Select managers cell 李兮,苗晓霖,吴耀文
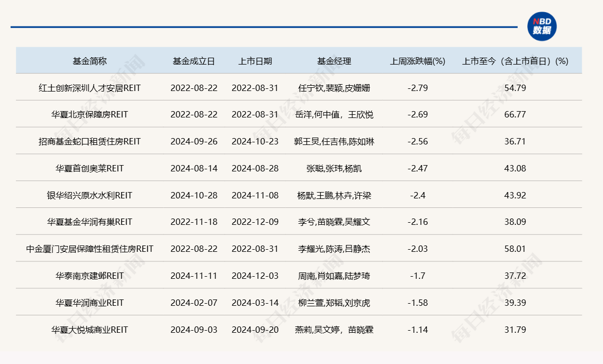Viewport: 603px width, 364px height. 334,222
